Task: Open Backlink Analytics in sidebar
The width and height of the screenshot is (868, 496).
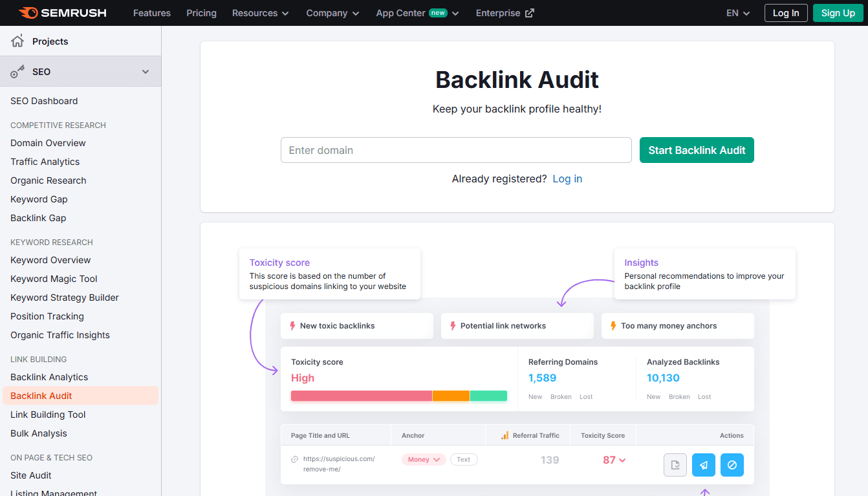Action: coord(49,377)
